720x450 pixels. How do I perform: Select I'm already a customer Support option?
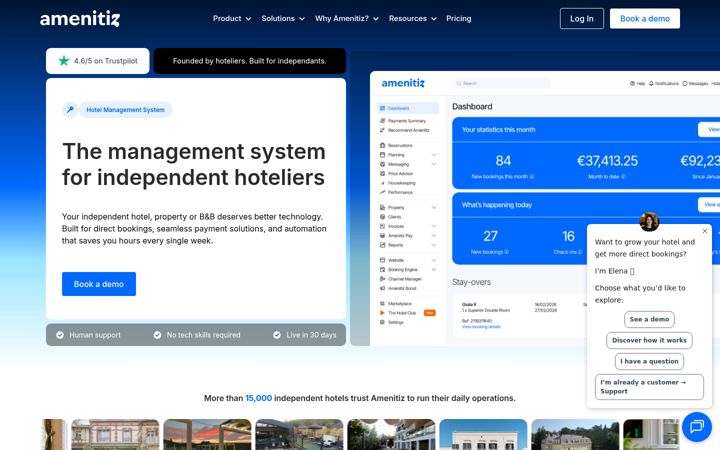(649, 387)
